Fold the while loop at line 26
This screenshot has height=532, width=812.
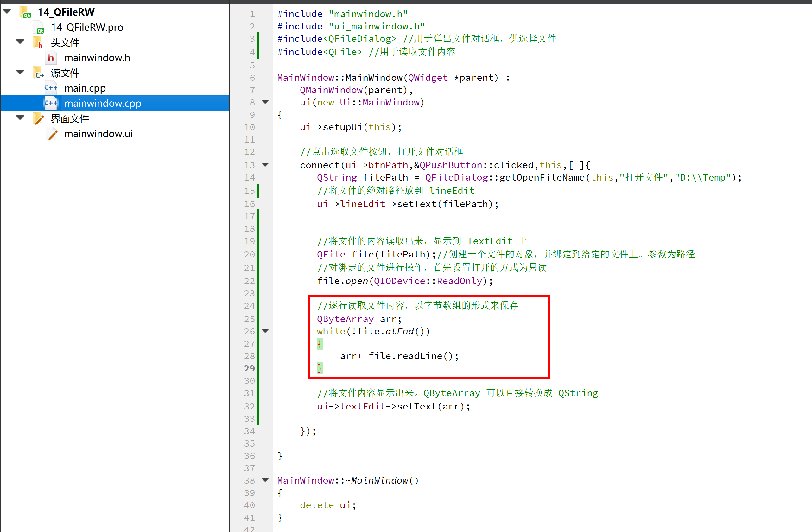click(x=265, y=331)
